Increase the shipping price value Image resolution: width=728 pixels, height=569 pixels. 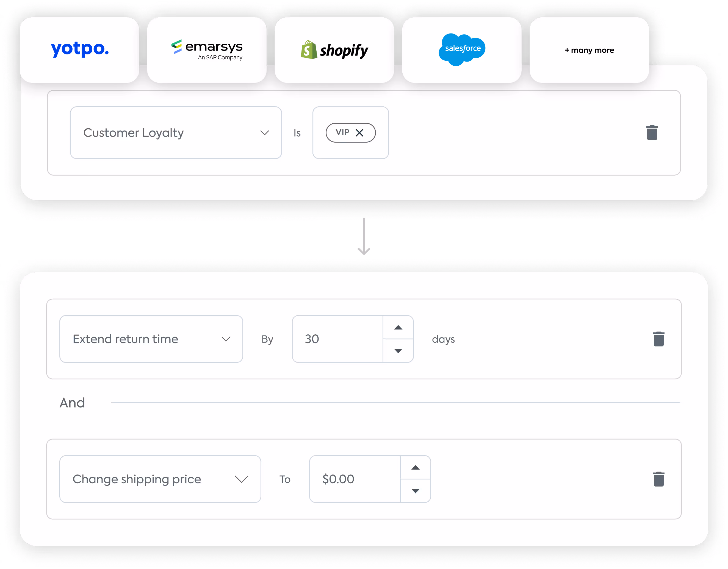pyautogui.click(x=416, y=467)
